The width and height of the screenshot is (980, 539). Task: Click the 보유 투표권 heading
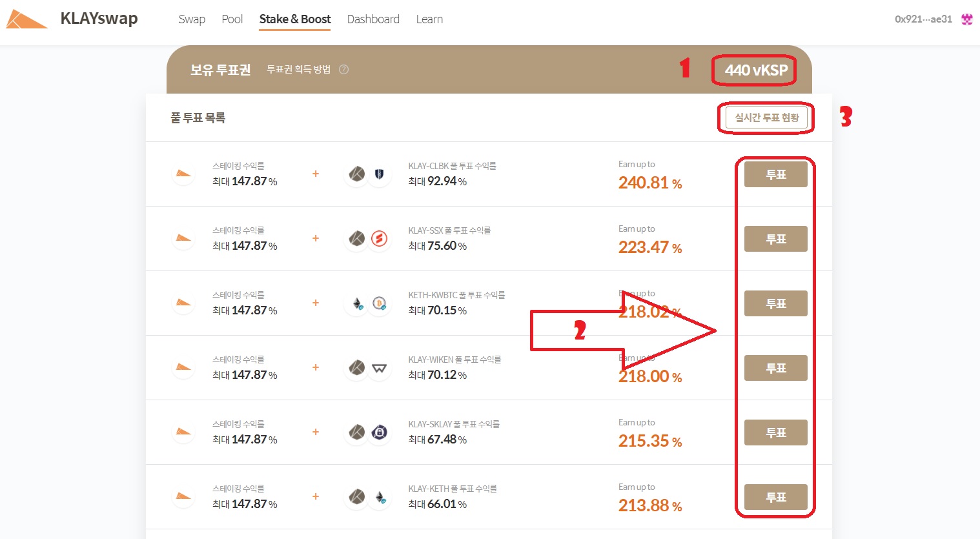(220, 70)
